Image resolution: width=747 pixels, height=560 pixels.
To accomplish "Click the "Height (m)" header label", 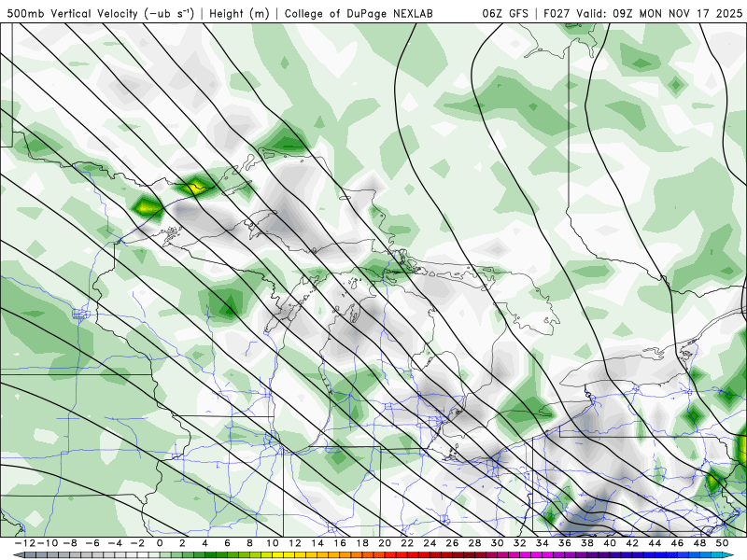I will tap(240, 13).
